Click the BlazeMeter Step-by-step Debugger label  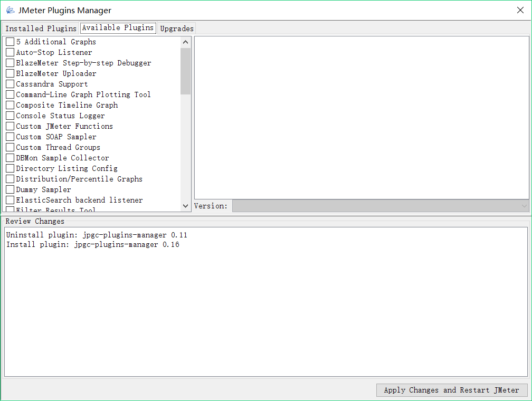pyautogui.click(x=83, y=63)
